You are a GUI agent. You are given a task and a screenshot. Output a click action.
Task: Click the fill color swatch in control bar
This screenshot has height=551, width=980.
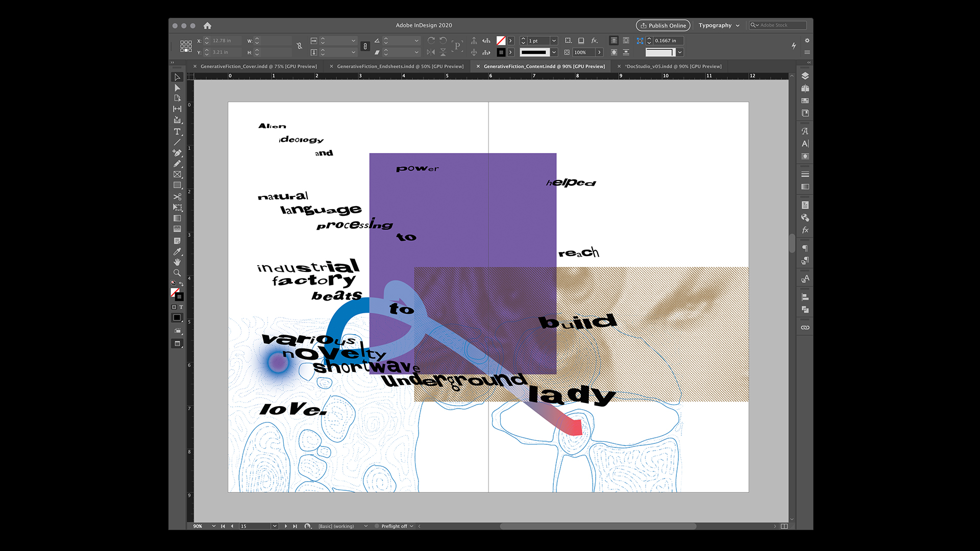pos(501,40)
